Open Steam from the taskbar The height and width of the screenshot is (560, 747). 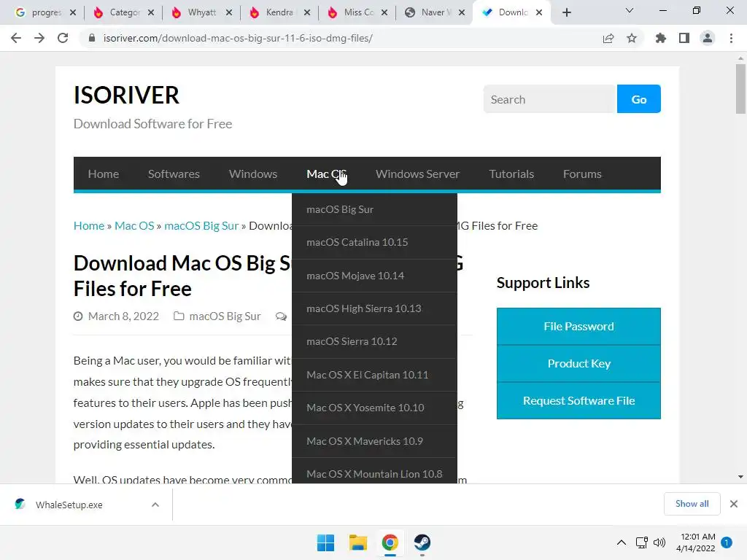(422, 542)
